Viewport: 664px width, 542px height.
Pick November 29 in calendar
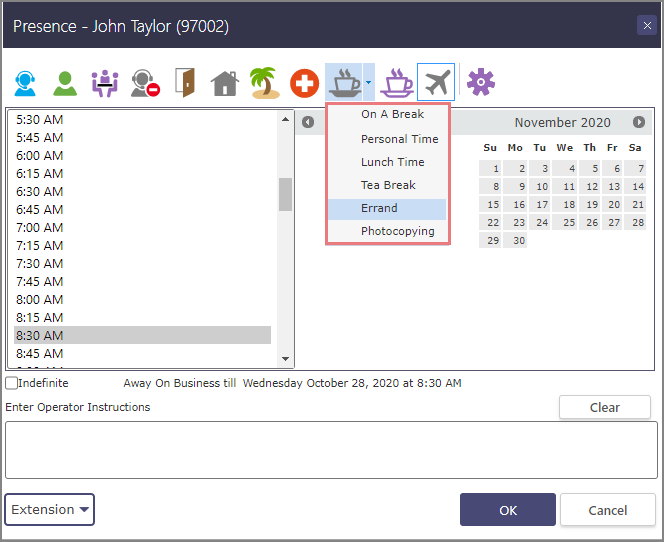pyautogui.click(x=490, y=240)
